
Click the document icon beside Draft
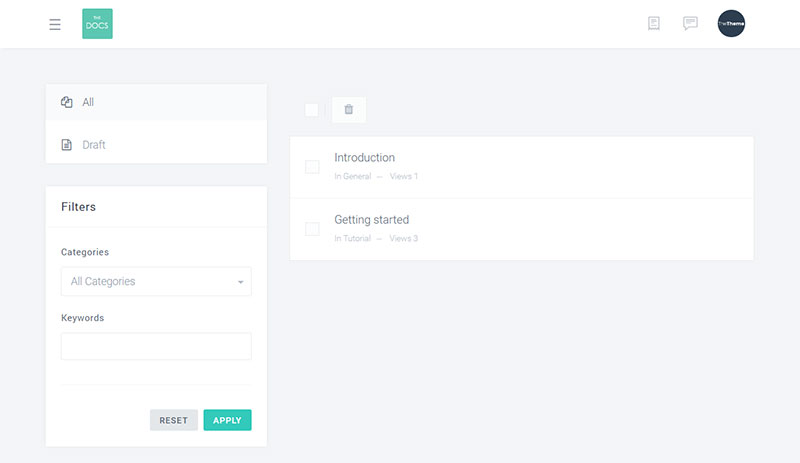tap(67, 145)
